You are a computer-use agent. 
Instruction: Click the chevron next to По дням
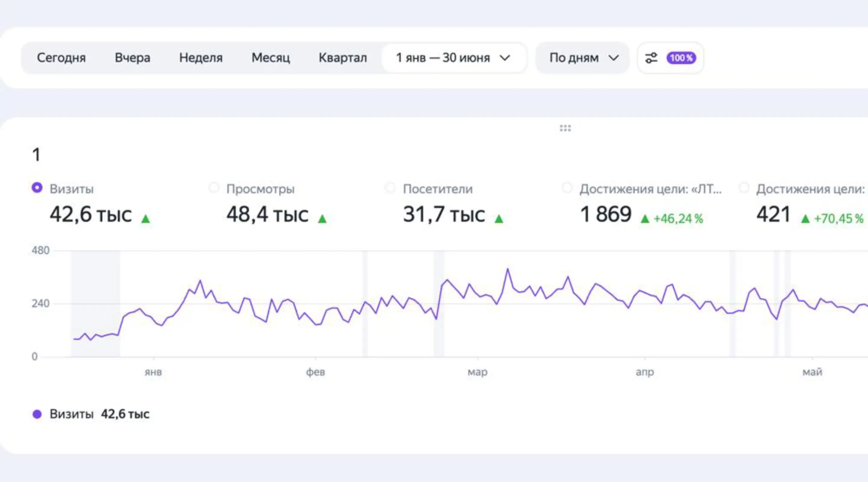coord(614,58)
